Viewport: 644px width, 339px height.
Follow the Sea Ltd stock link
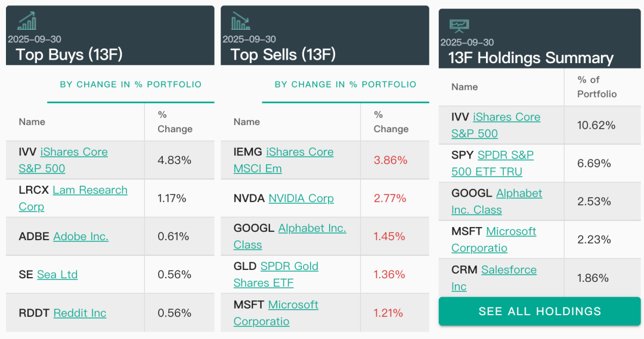(x=57, y=275)
